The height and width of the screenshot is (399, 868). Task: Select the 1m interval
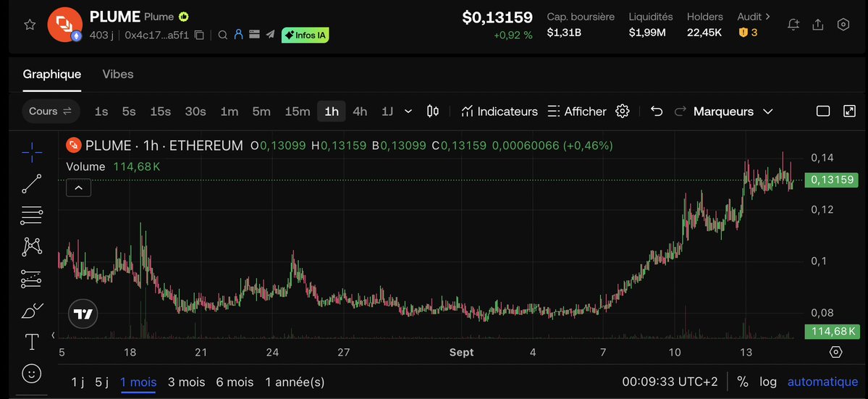pos(229,112)
